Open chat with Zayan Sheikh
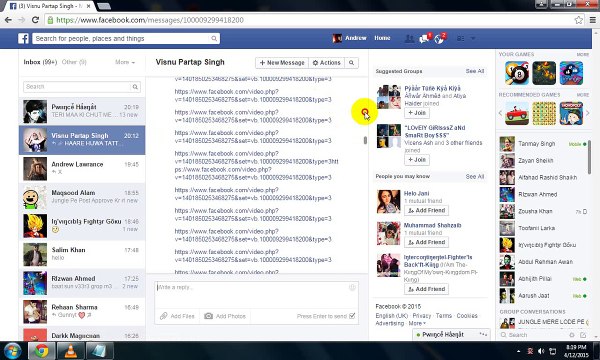This screenshot has height=360, width=600. click(543, 161)
